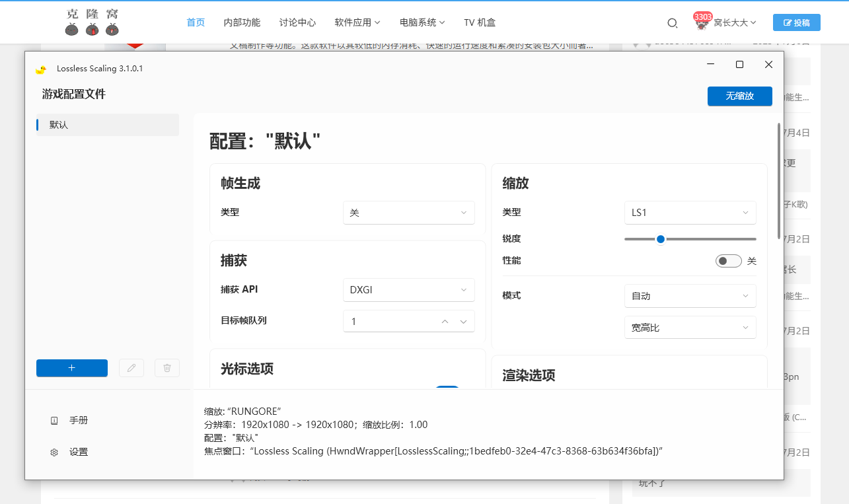Click user avatar with 3303 badge

702,22
